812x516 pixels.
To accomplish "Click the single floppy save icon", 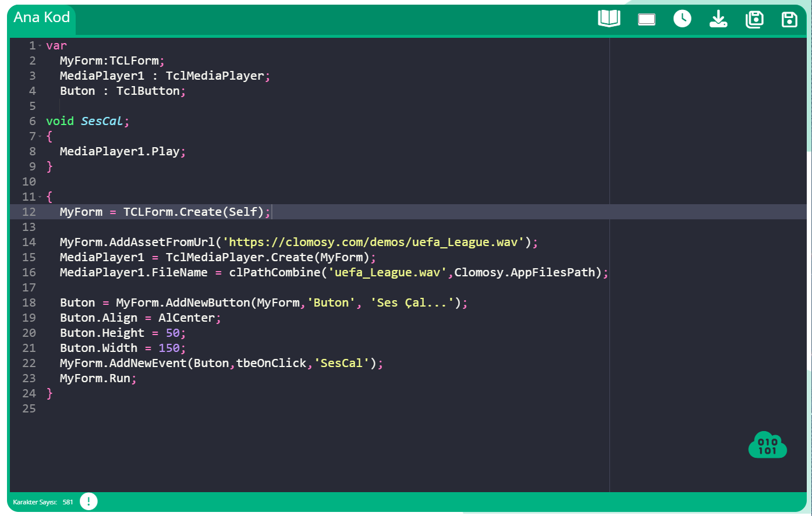I will pyautogui.click(x=789, y=19).
